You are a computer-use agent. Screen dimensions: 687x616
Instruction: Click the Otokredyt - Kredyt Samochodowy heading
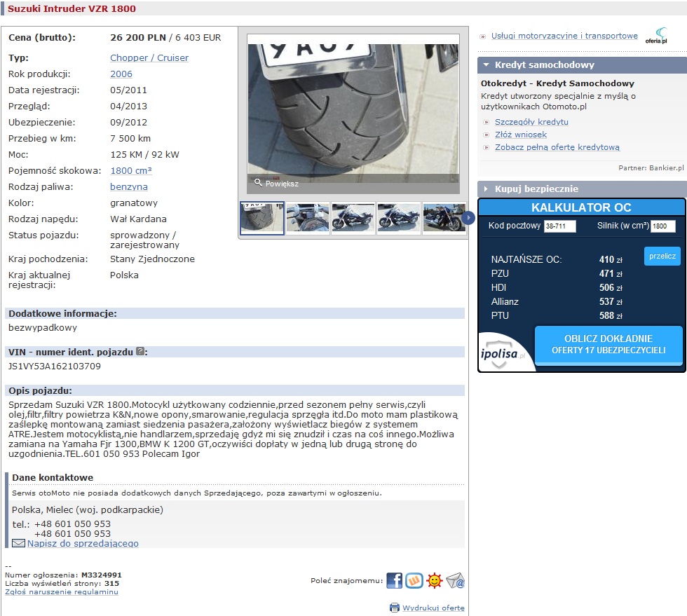pyautogui.click(x=557, y=83)
